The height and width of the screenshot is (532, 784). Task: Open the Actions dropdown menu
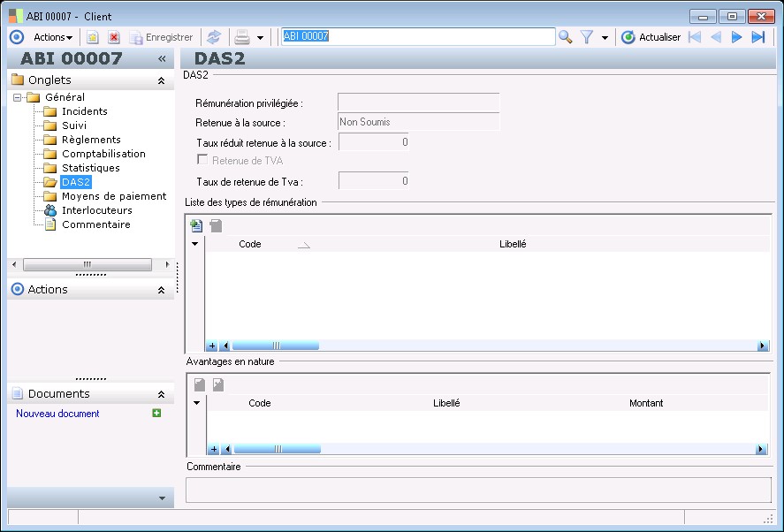coord(53,37)
